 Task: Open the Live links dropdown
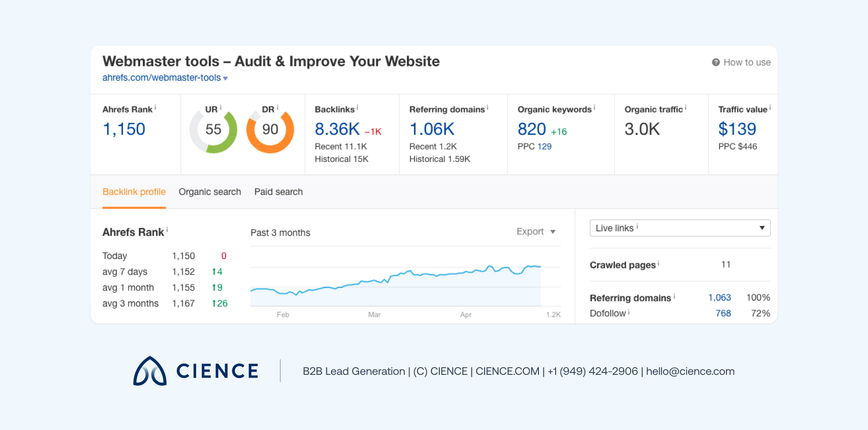pos(679,228)
